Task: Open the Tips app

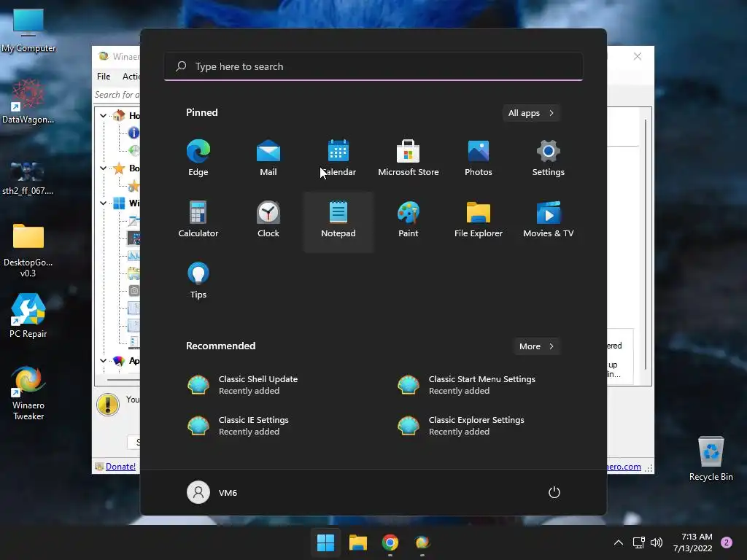Action: pos(198,280)
